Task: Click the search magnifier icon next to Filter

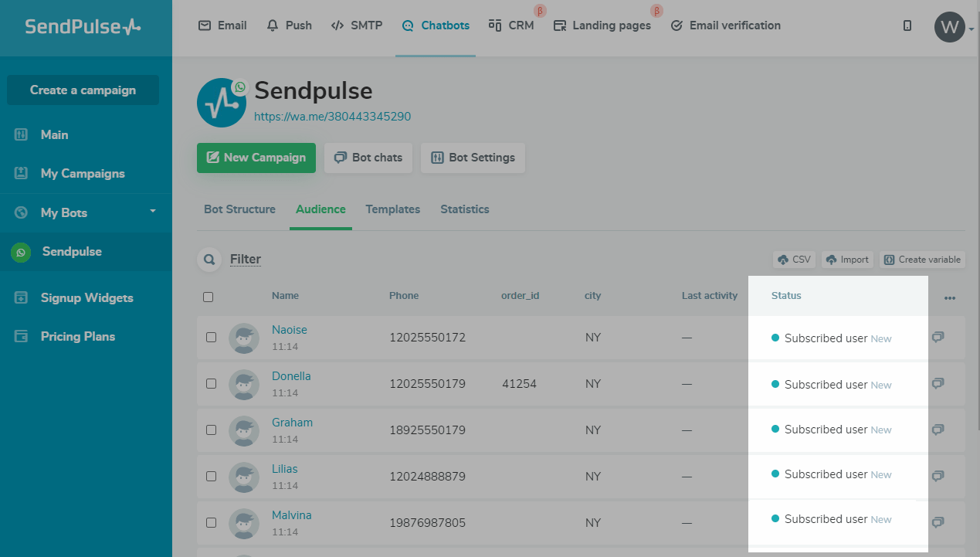Action: [209, 260]
